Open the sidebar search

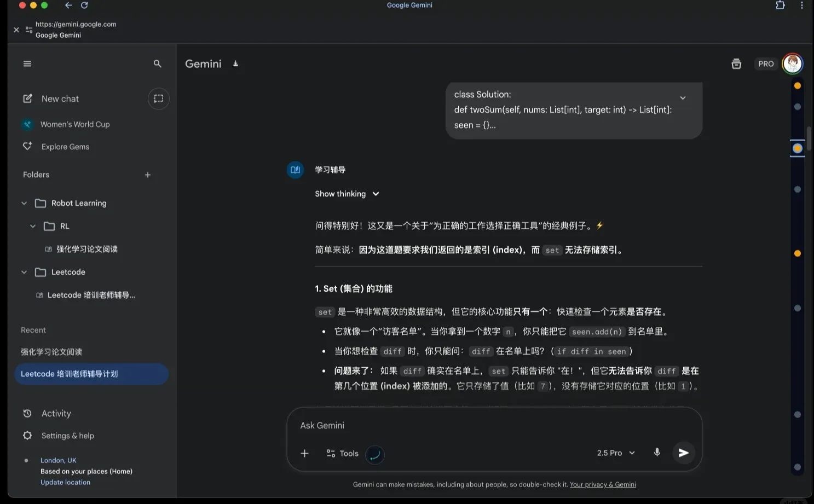pos(158,63)
